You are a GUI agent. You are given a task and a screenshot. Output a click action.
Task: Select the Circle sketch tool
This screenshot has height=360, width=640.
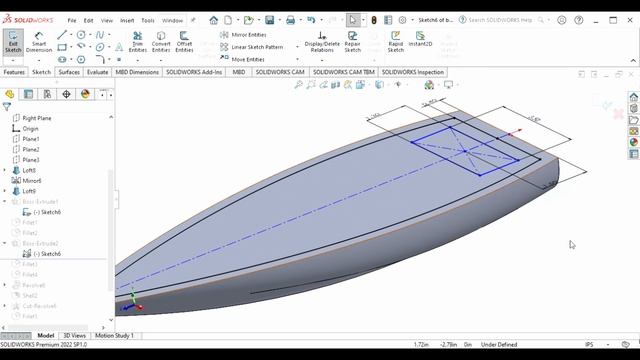click(81, 35)
